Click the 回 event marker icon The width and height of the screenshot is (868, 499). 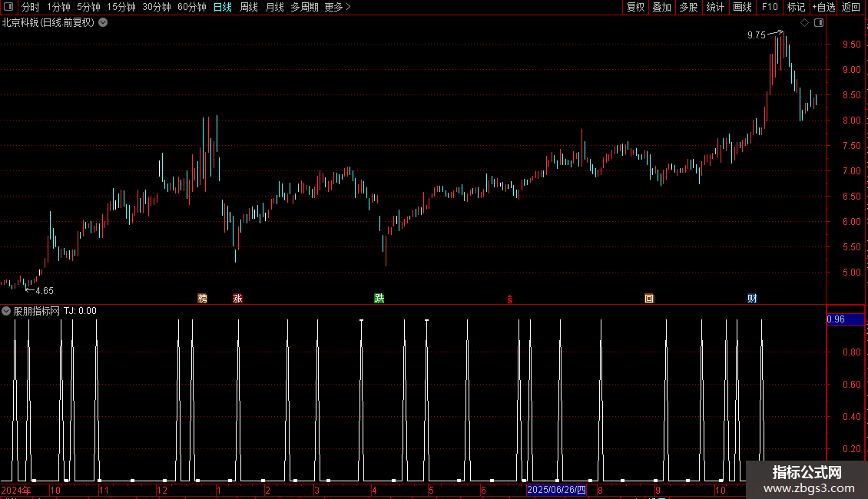click(x=649, y=298)
